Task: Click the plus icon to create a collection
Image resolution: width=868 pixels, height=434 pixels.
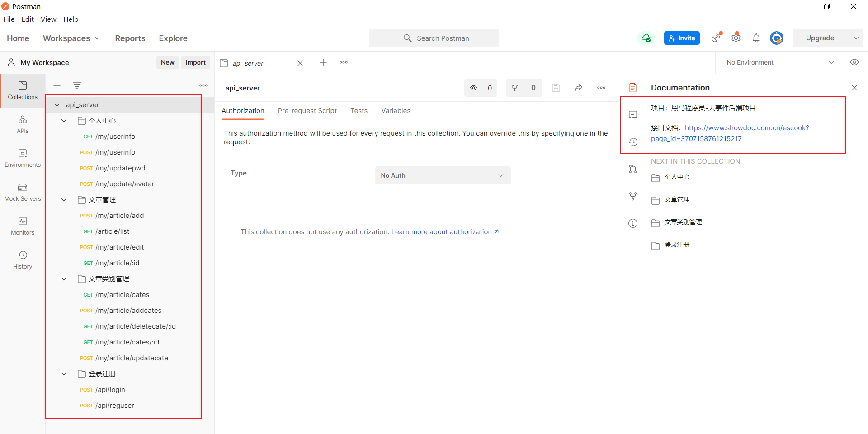Action: tap(57, 85)
